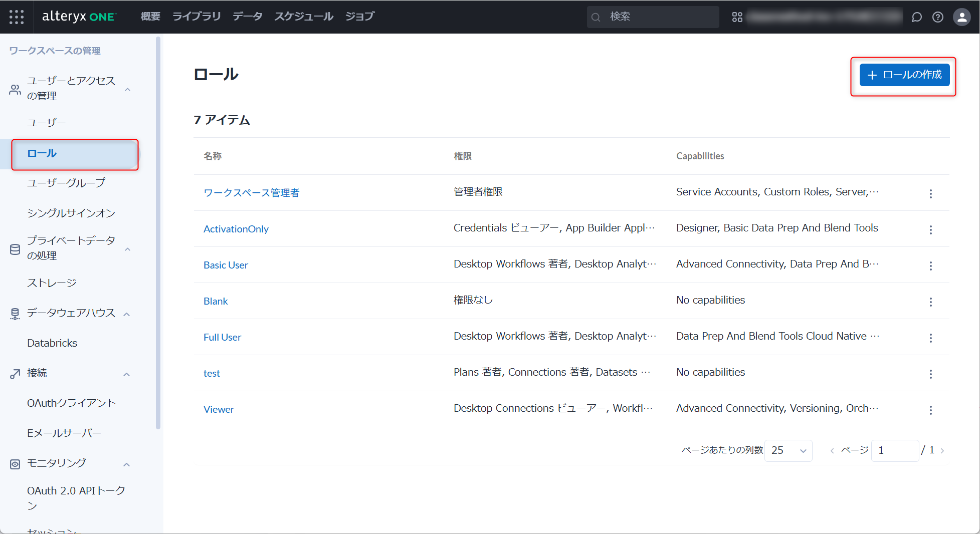The image size is (980, 534).
Task: Click the 権限なし permission cell
Action: pyautogui.click(x=473, y=300)
